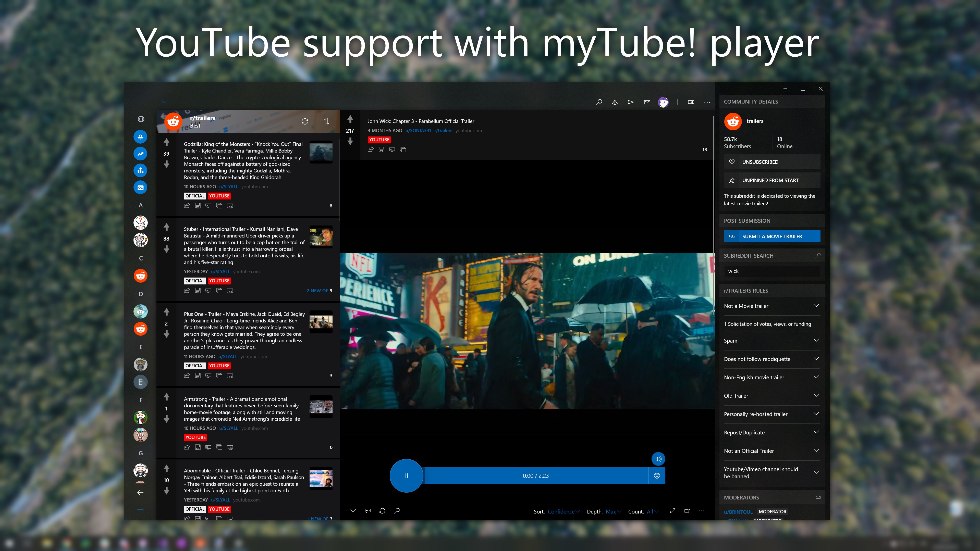Open the comment Sort Confidence dropdown
The height and width of the screenshot is (551, 980).
point(563,511)
